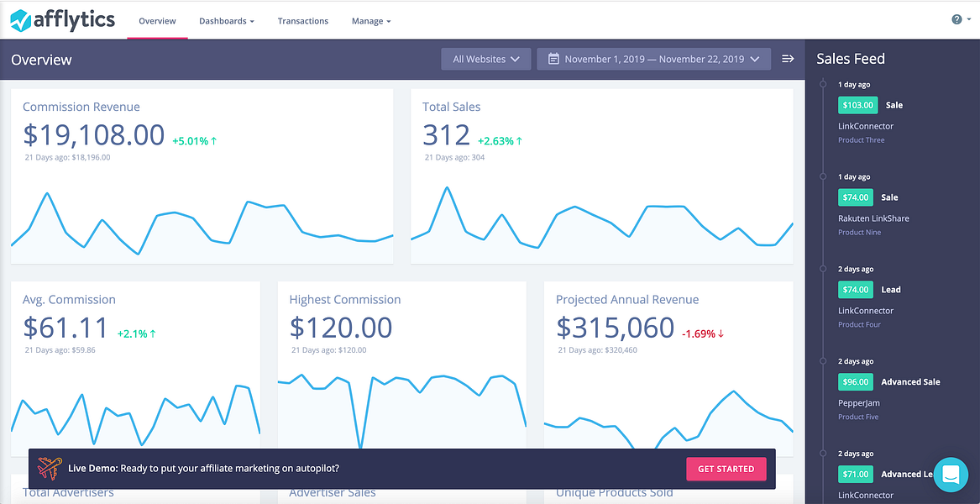This screenshot has width=980, height=504.
Task: Click the PepperJam network name
Action: point(859,403)
